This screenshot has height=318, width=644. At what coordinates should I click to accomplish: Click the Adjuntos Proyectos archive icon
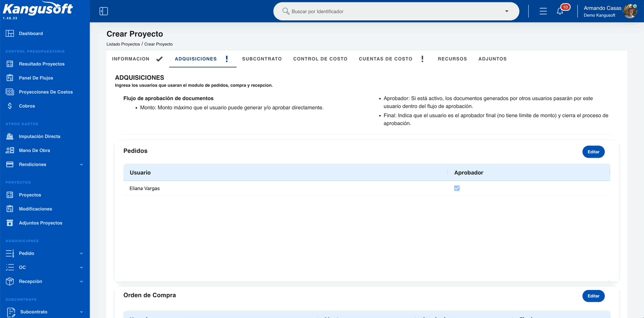pyautogui.click(x=10, y=223)
